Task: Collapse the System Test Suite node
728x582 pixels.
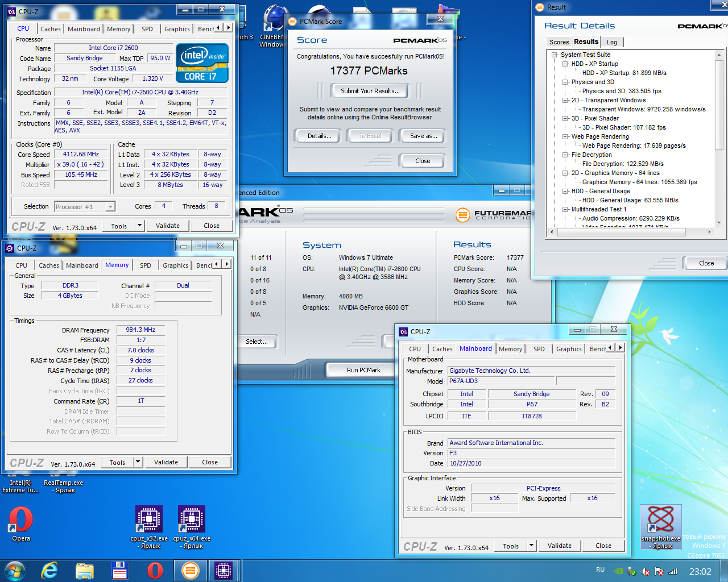Action: [554, 55]
